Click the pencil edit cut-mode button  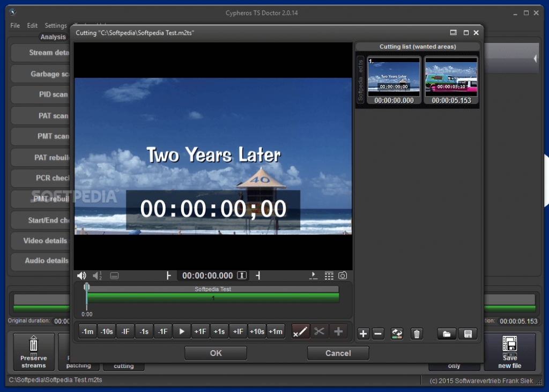[301, 331]
